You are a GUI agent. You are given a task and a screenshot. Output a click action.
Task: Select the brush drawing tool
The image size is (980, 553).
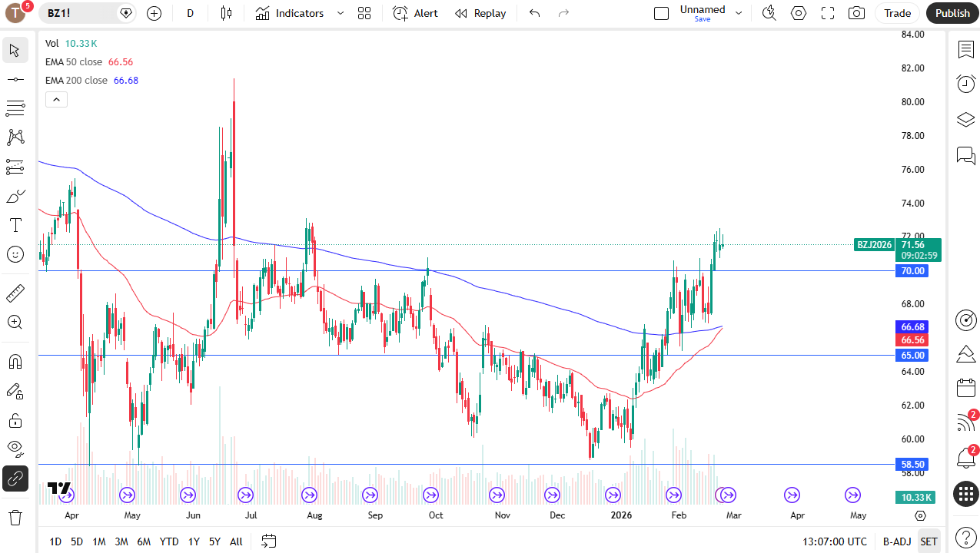(x=15, y=196)
